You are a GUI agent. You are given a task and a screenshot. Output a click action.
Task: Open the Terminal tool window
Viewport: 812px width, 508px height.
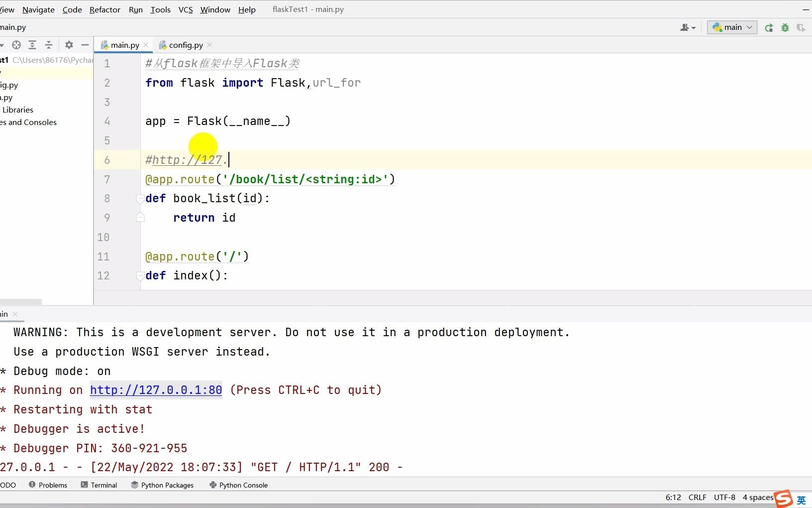pyautogui.click(x=99, y=485)
